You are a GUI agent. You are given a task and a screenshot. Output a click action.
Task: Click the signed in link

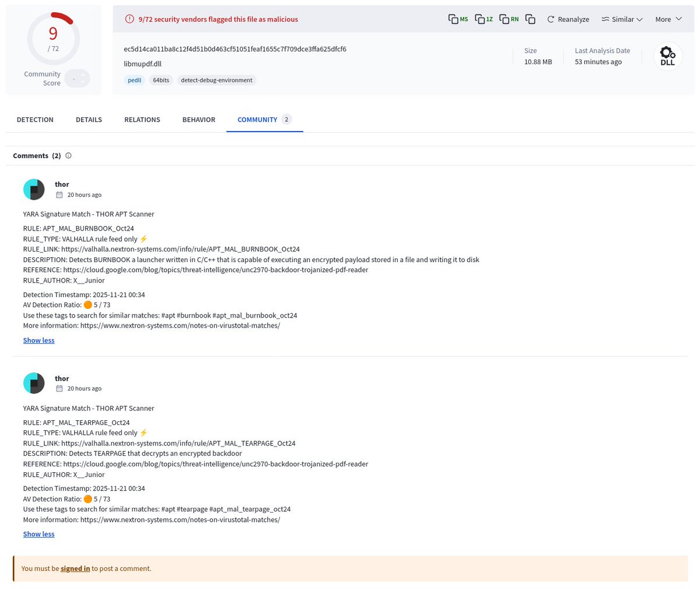click(x=75, y=569)
